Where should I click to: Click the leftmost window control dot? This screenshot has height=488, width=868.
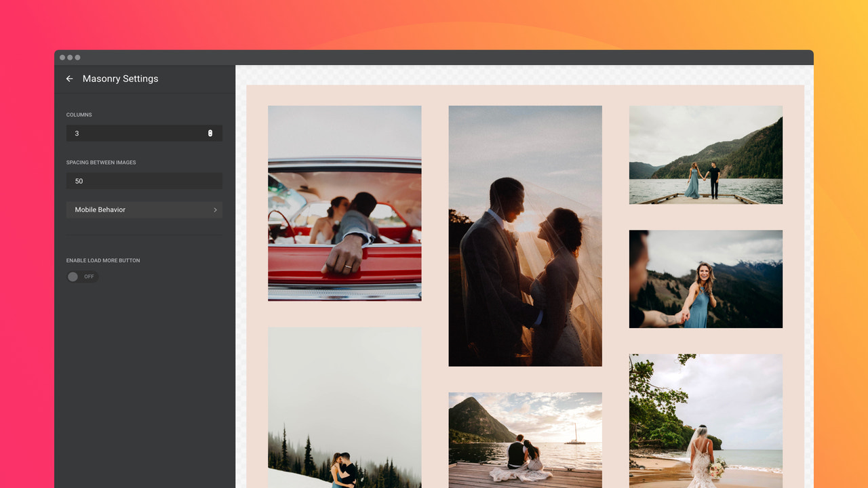tap(62, 58)
